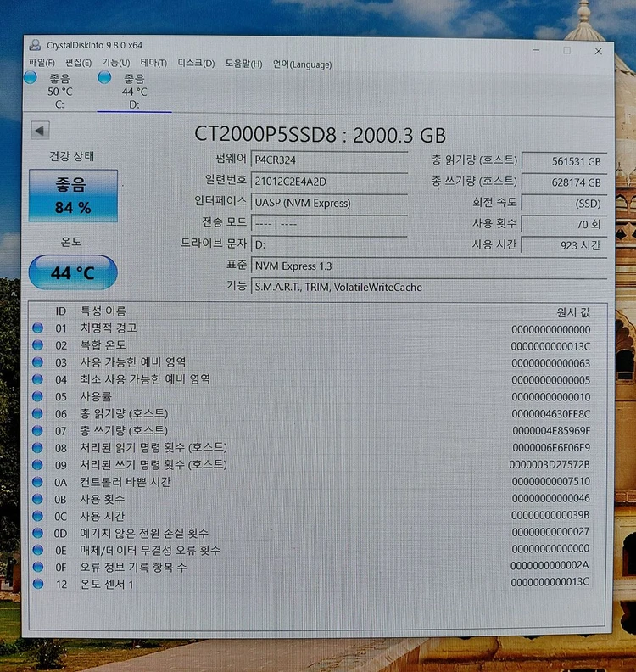Click the interface field UASP (NVM Express)
This screenshot has width=636, height=672.
329,203
